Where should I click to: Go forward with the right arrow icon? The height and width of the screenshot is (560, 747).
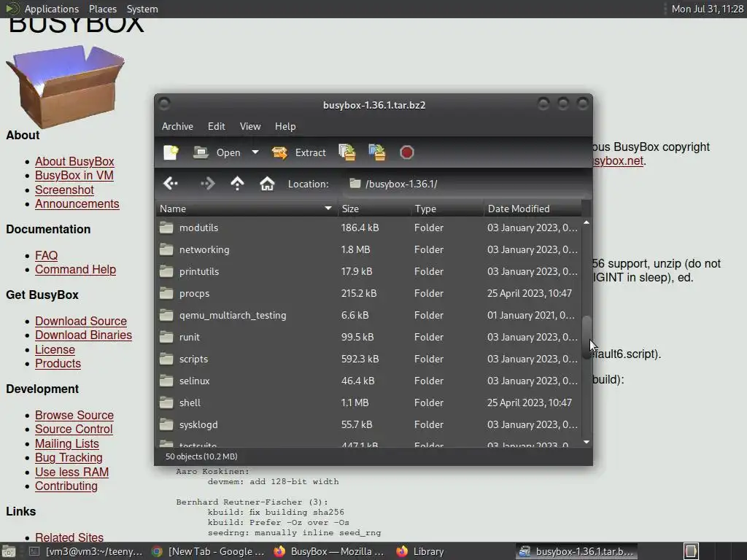click(208, 183)
